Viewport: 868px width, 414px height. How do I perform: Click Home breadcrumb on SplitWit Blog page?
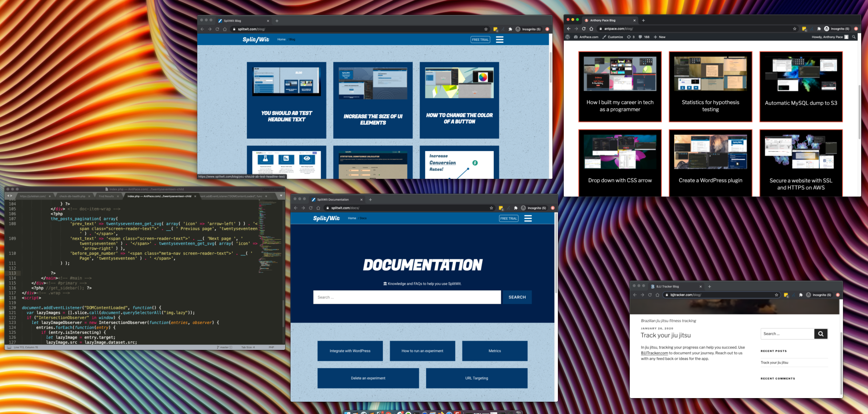point(281,40)
